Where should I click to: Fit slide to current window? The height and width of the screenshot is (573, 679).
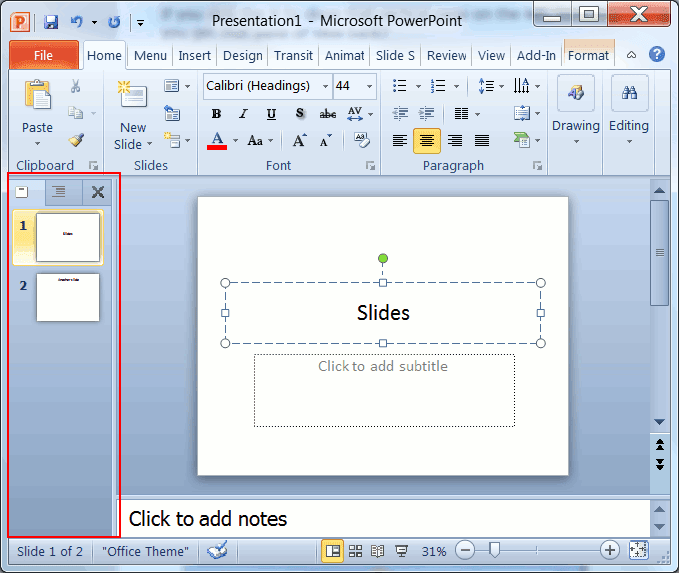pyautogui.click(x=639, y=550)
